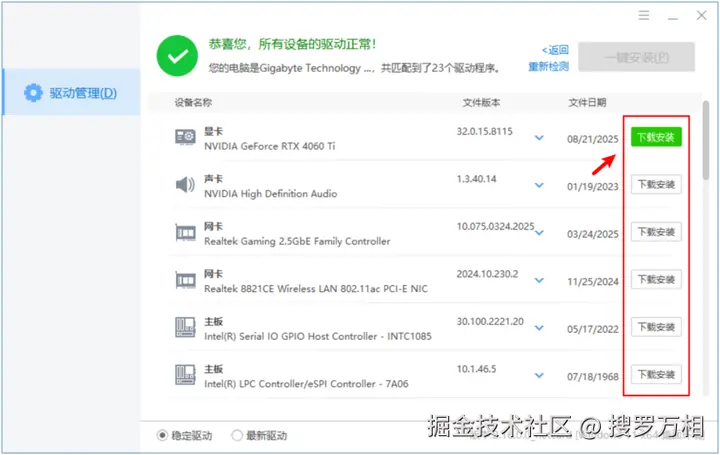Expand version dropdown for NVIDIA GeForce RTX 4060 Ti
Image resolution: width=720 pixels, height=455 pixels.
point(540,138)
